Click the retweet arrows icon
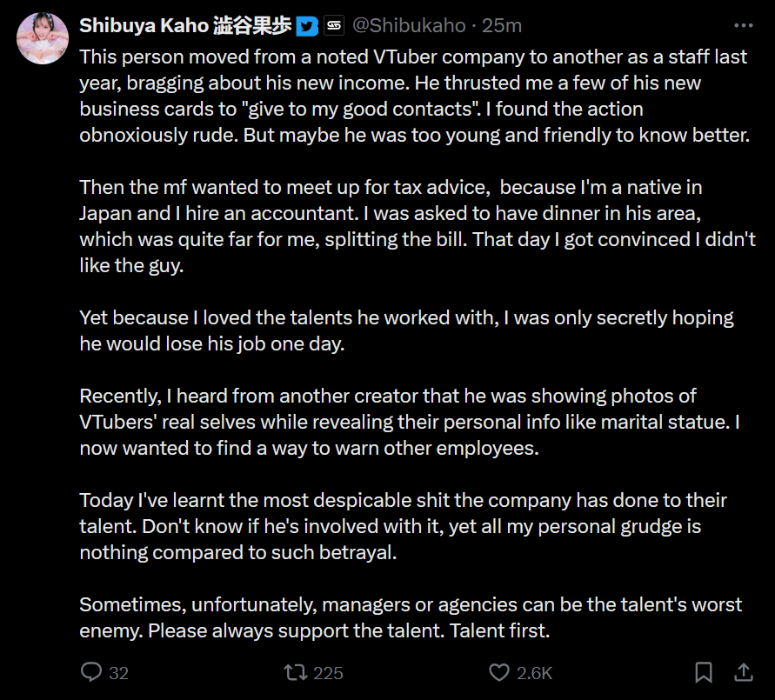This screenshot has width=775, height=700. pos(296,672)
